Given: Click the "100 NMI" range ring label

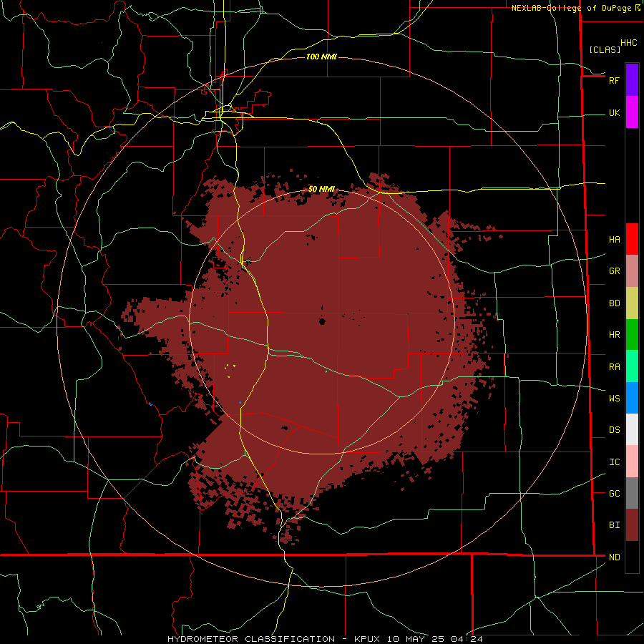Looking at the screenshot, I should (x=321, y=57).
